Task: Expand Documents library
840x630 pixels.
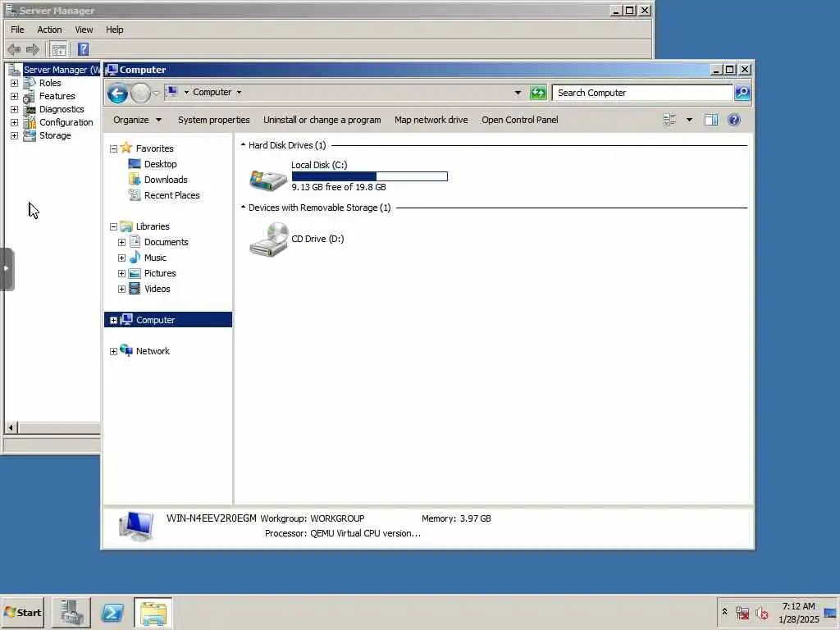Action: coord(121,242)
